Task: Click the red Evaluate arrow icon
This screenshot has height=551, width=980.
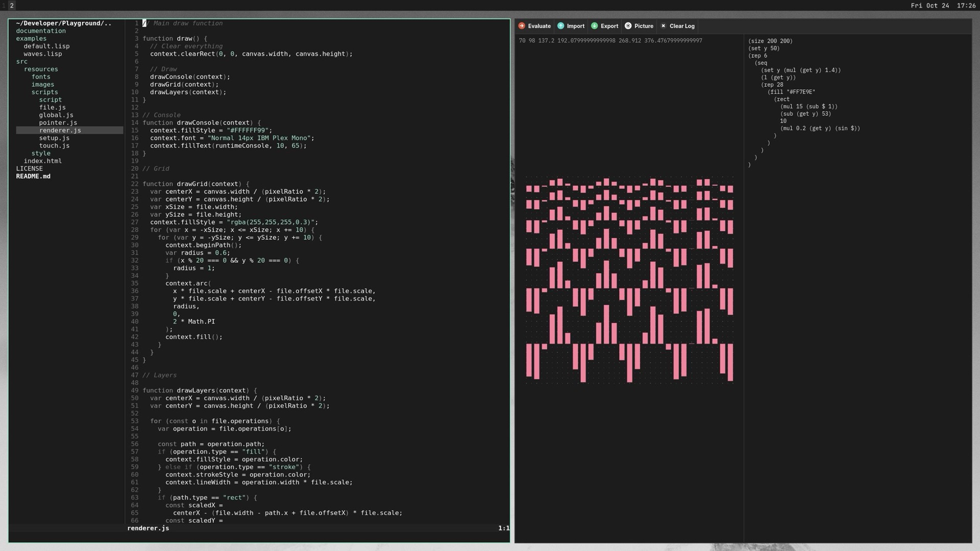Action: [x=521, y=26]
